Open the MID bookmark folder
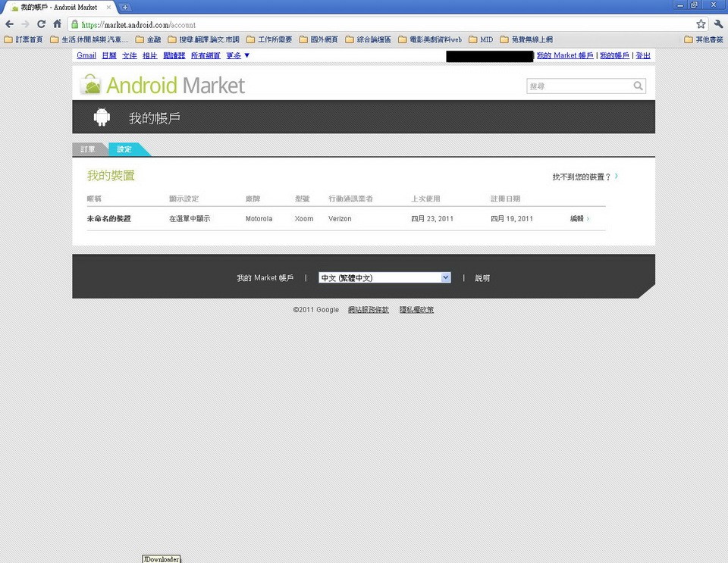Screen dimensions: 728x563 coord(481,39)
